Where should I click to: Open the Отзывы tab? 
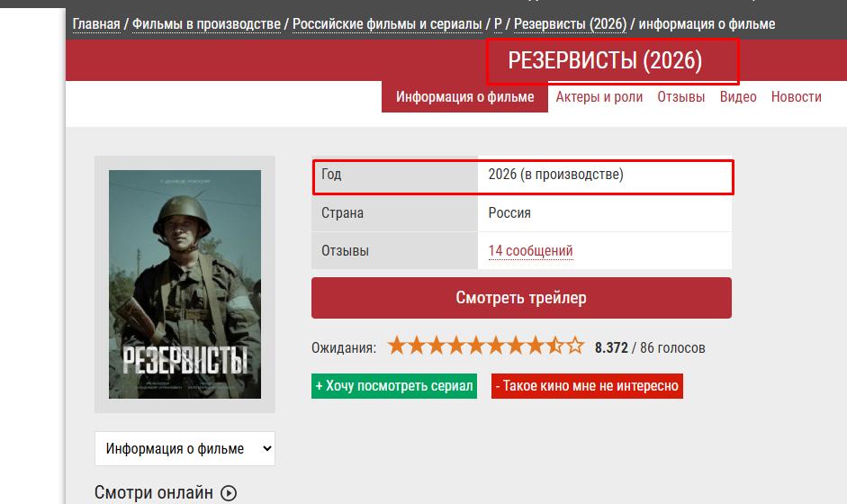681,97
